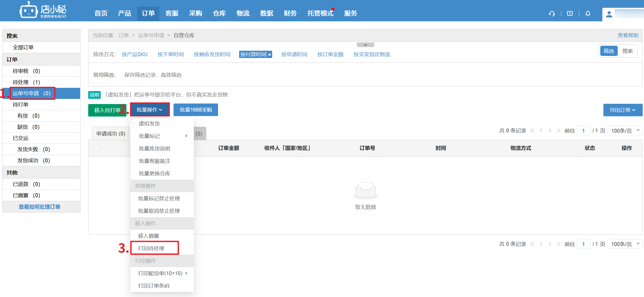The image size is (644, 297).
Task: Switch to the 筛选 filter toggle
Action: click(609, 51)
